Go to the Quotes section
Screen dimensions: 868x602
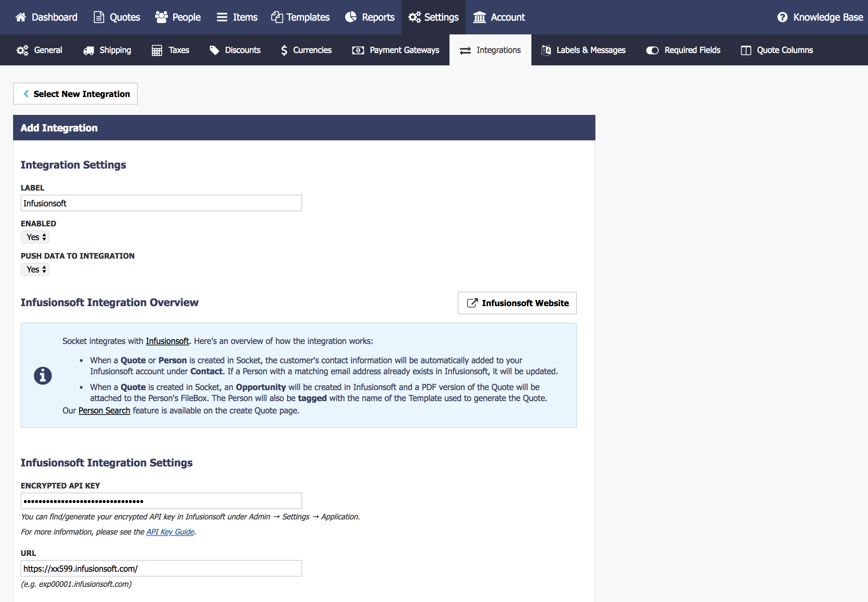point(117,17)
